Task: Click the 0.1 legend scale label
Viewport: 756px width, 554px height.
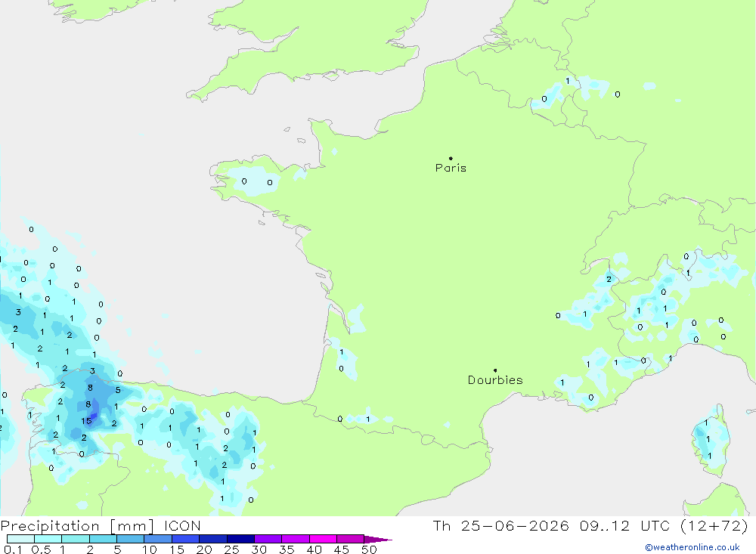Action: pos(13,549)
